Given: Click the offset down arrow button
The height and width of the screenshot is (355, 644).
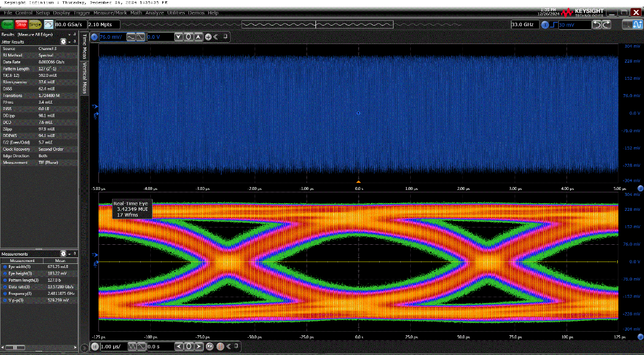Looking at the screenshot, I should click(179, 37).
